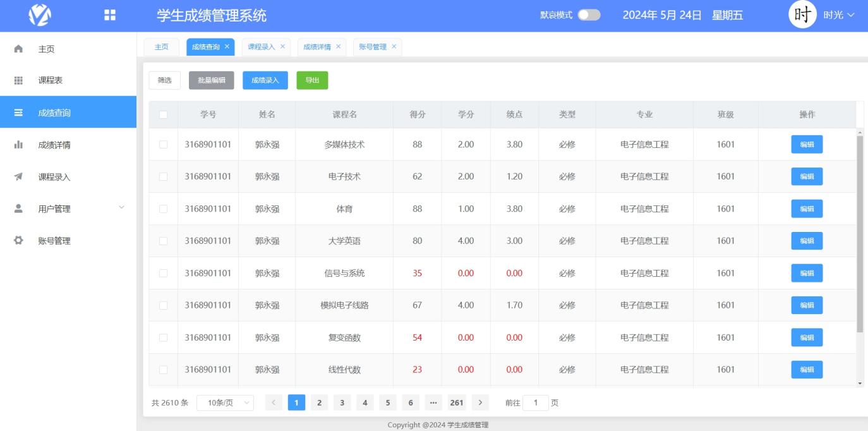Select the 课程表 schedule icon

pyautogui.click(x=17, y=80)
